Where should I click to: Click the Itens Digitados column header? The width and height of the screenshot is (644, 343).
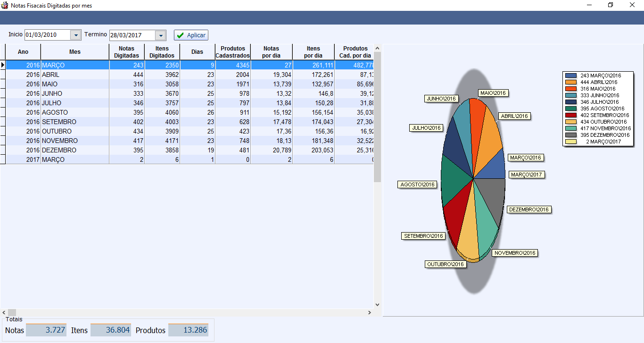pyautogui.click(x=162, y=52)
